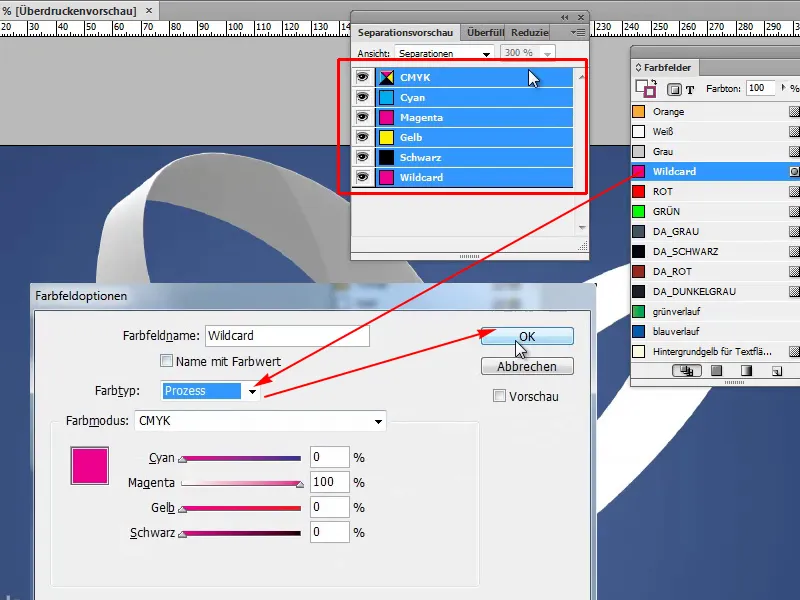Select the DA_ROT swatch
800x600 pixels.
(715, 271)
